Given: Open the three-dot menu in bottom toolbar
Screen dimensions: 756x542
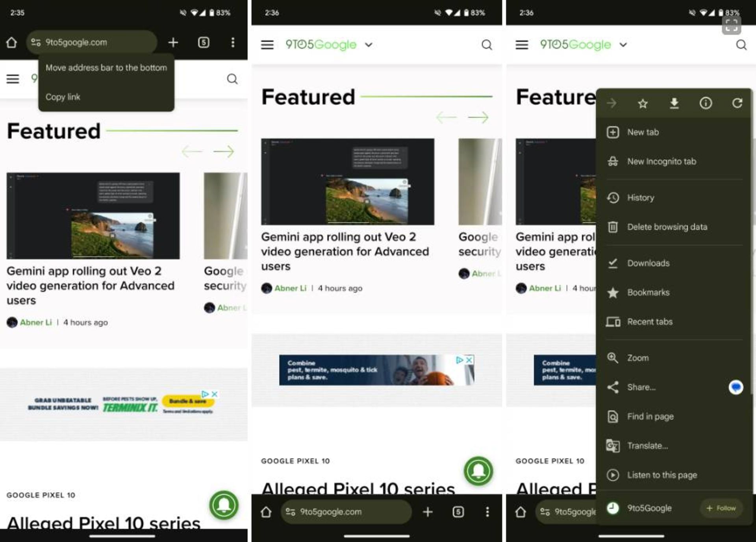Looking at the screenshot, I should [487, 512].
